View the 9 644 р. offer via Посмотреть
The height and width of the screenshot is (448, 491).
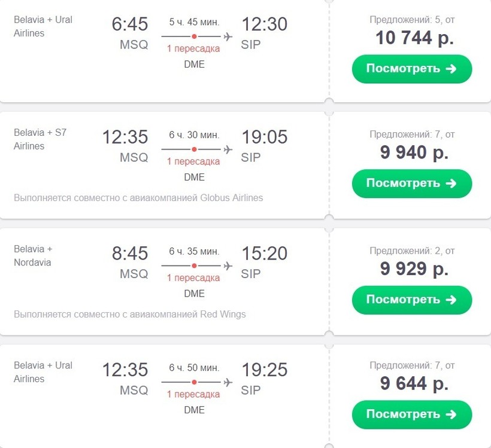[x=411, y=415]
